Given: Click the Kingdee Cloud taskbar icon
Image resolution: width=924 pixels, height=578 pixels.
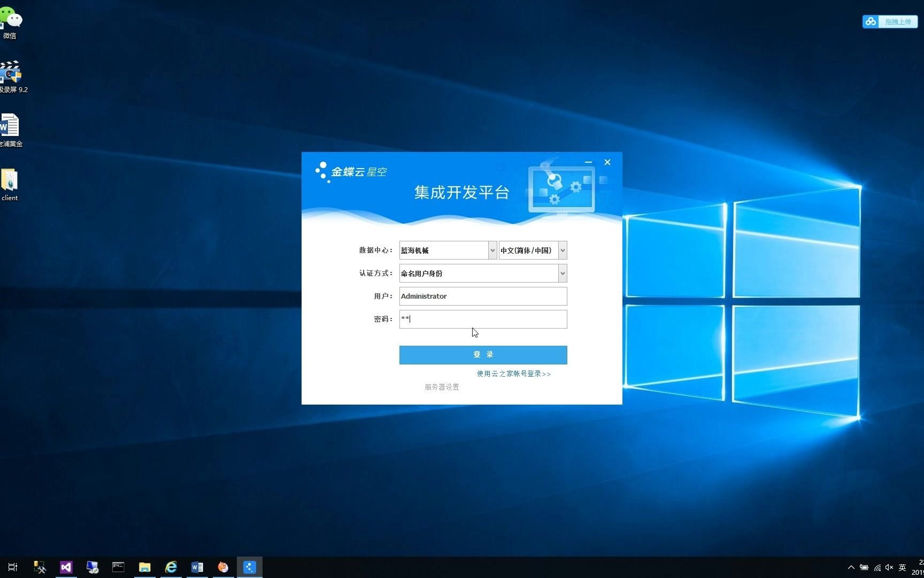Looking at the screenshot, I should 249,567.
